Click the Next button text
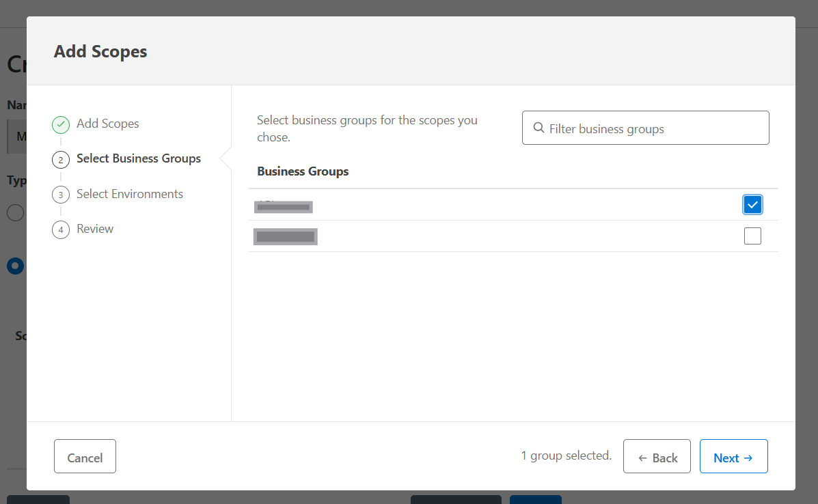 [726, 458]
